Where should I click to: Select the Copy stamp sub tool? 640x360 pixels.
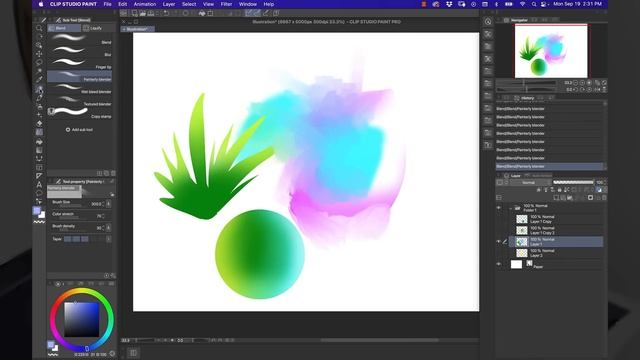80,113
